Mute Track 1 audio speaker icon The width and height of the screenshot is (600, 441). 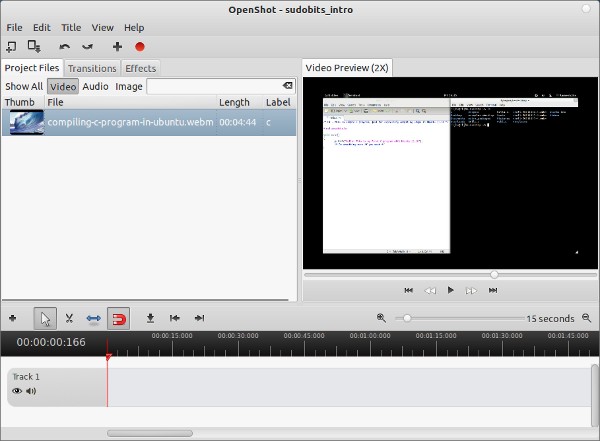pos(31,391)
